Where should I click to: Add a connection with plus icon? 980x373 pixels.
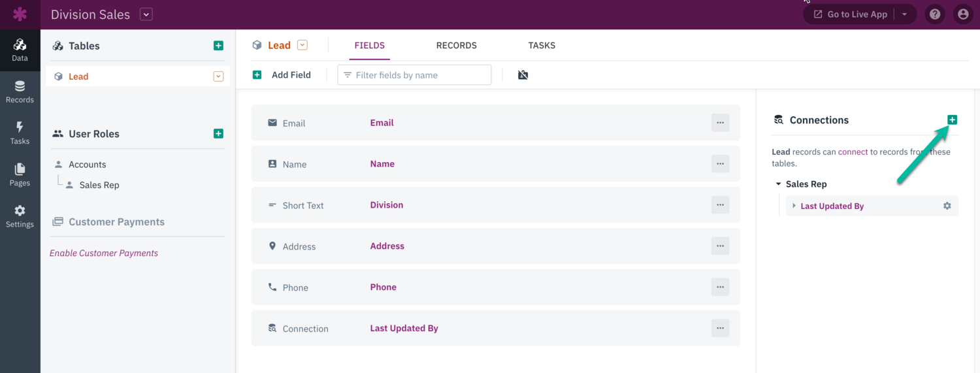952,120
